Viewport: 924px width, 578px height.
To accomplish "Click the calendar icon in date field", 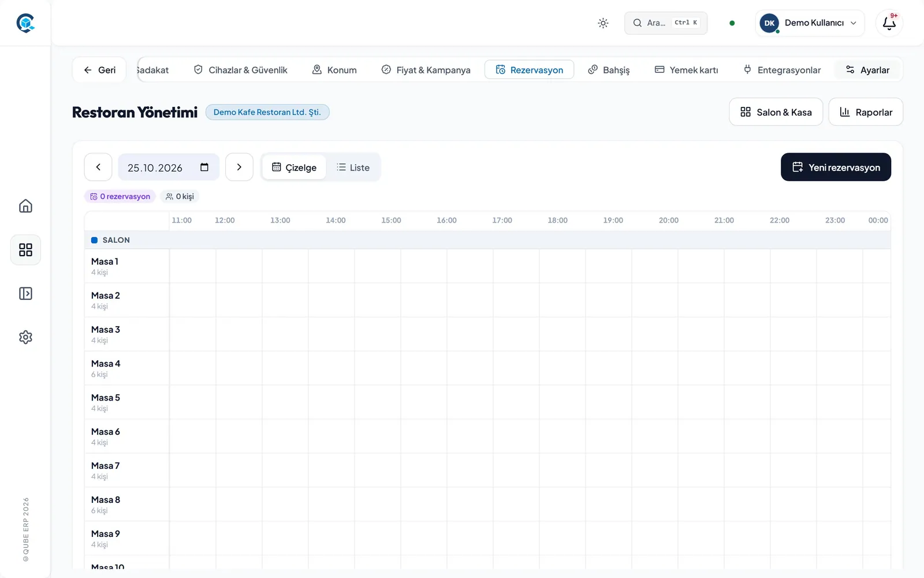I will click(204, 167).
